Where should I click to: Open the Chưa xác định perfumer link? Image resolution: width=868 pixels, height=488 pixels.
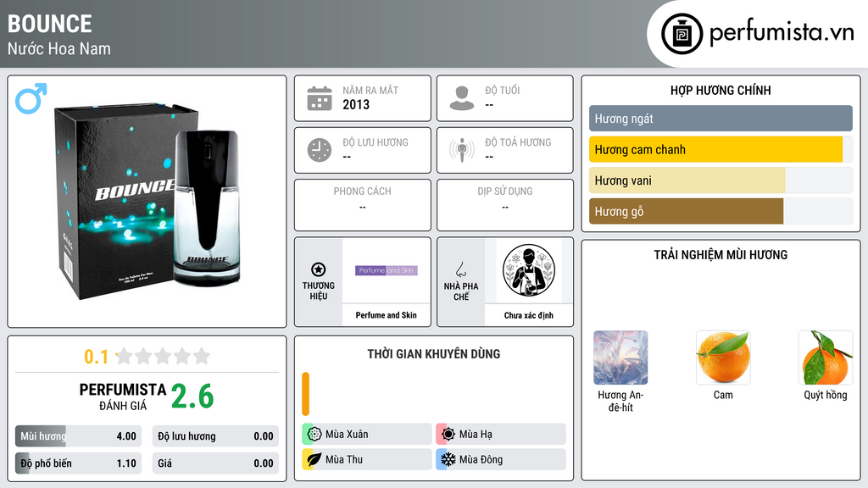[x=529, y=315]
